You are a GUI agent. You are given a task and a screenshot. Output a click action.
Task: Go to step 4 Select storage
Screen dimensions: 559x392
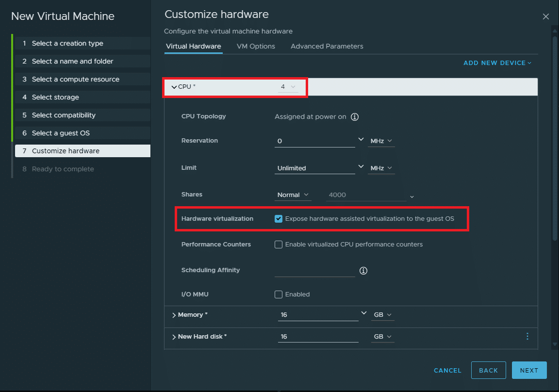[82, 98]
